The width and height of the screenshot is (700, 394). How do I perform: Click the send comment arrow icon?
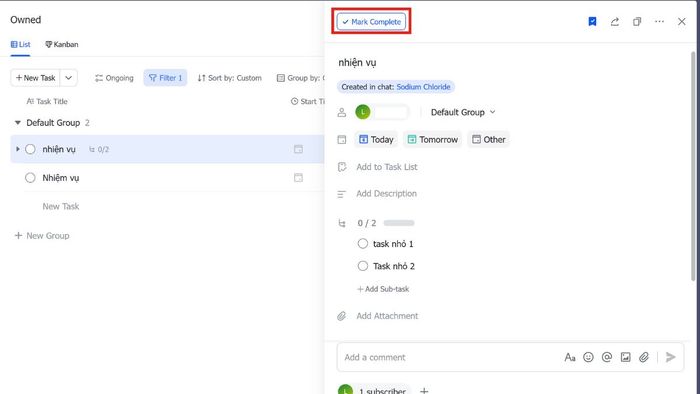[670, 357]
